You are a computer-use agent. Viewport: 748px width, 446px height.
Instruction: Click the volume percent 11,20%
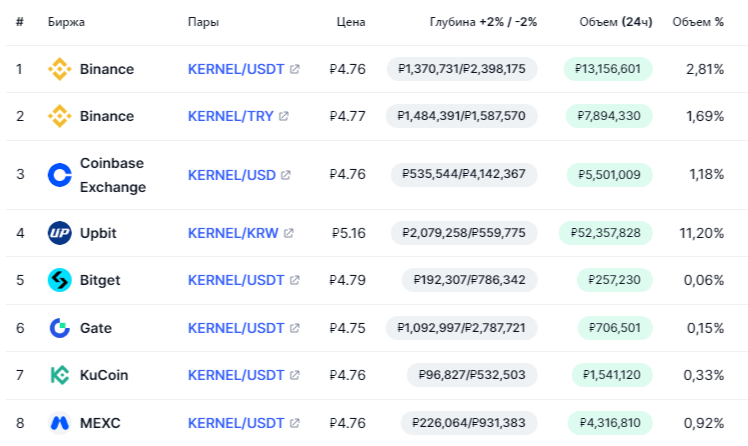pyautogui.click(x=702, y=233)
